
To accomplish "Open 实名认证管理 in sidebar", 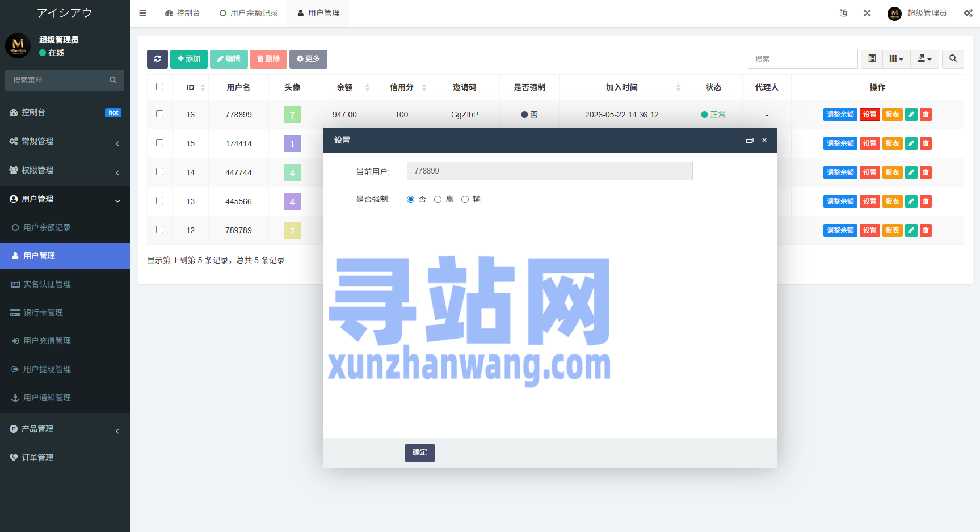I will click(65, 284).
